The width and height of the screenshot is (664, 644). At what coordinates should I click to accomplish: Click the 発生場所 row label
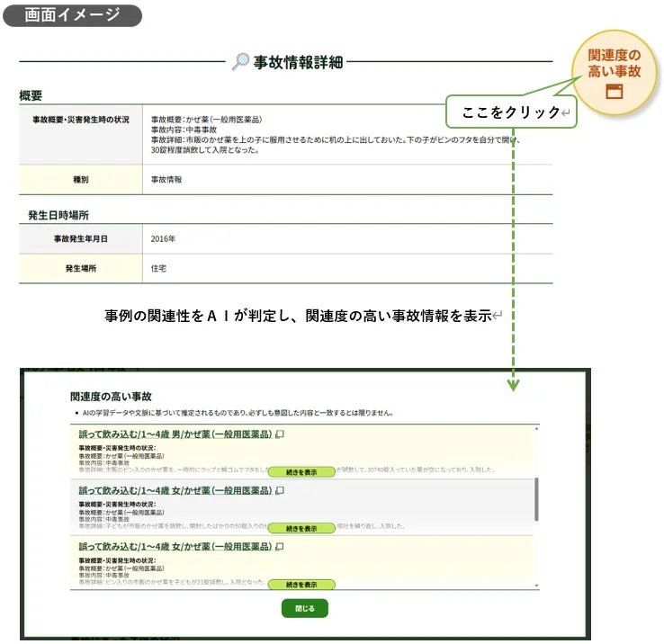(x=81, y=268)
